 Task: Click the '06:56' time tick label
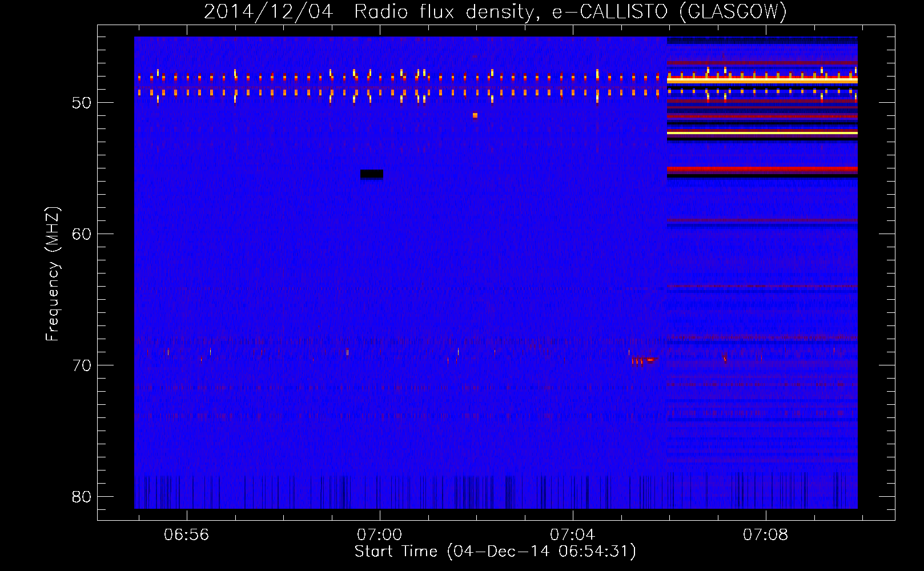tap(187, 535)
